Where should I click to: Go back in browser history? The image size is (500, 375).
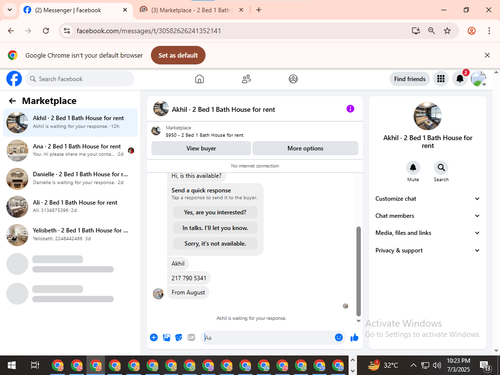click(x=11, y=31)
